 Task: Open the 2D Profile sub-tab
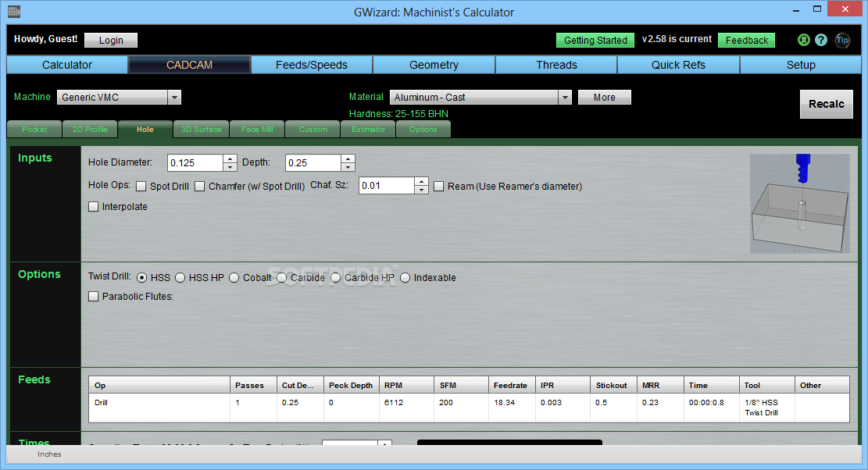click(90, 130)
